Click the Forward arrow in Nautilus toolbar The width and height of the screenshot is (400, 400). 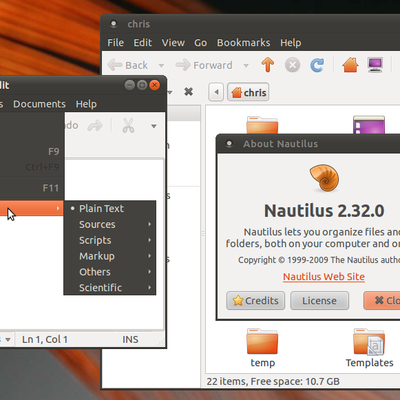tap(183, 65)
